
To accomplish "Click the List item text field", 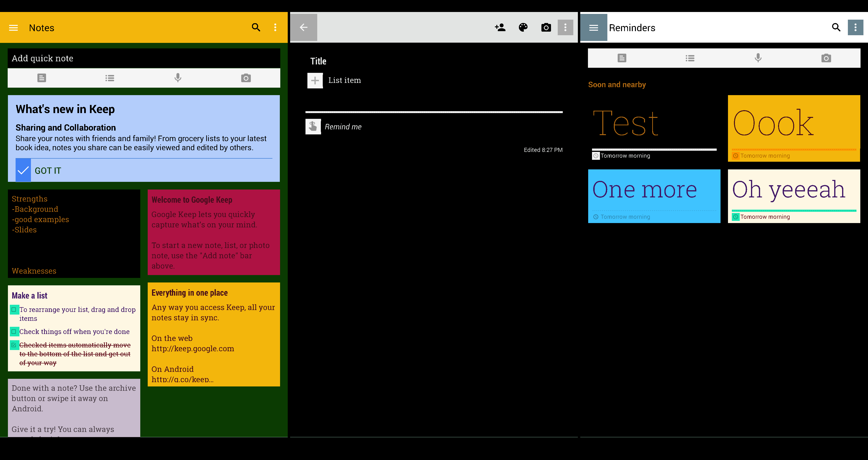I will pyautogui.click(x=344, y=80).
